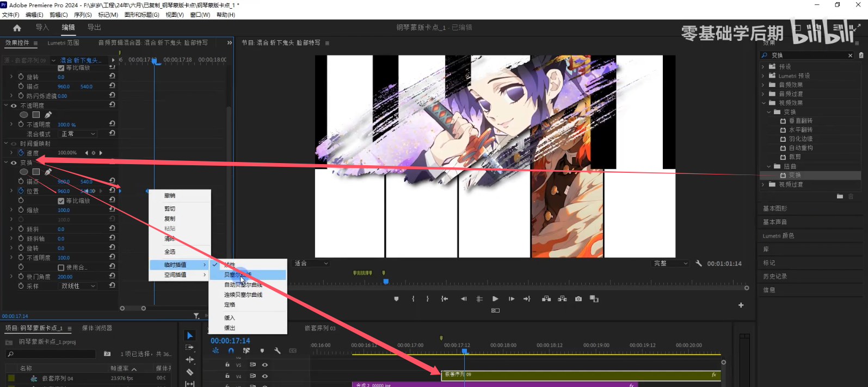Image resolution: width=868 pixels, height=387 pixels.
Task: Toggle linked selection in timeline
Action: [247, 351]
